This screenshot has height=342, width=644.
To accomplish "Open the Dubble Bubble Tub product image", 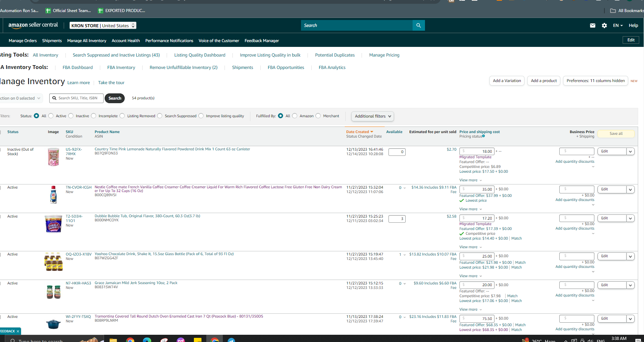I will click(53, 224).
